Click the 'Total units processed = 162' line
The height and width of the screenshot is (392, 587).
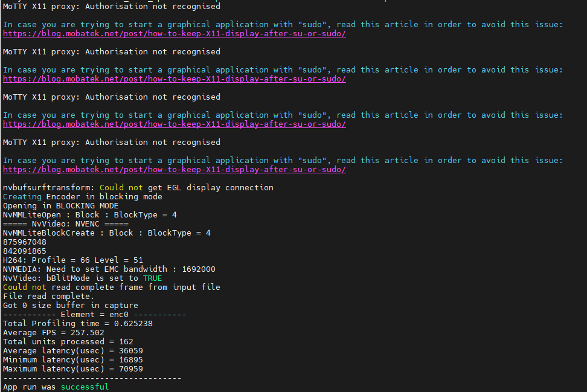[x=68, y=341]
